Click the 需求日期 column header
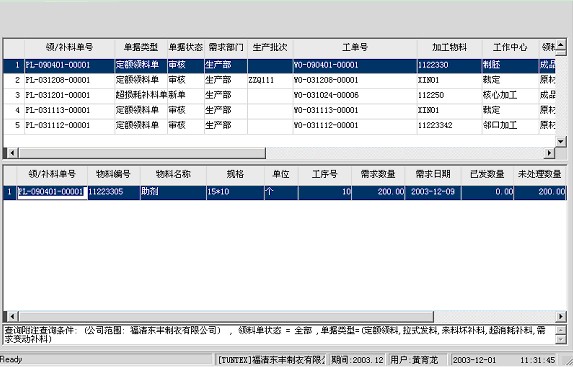573x367 pixels. pos(433,174)
